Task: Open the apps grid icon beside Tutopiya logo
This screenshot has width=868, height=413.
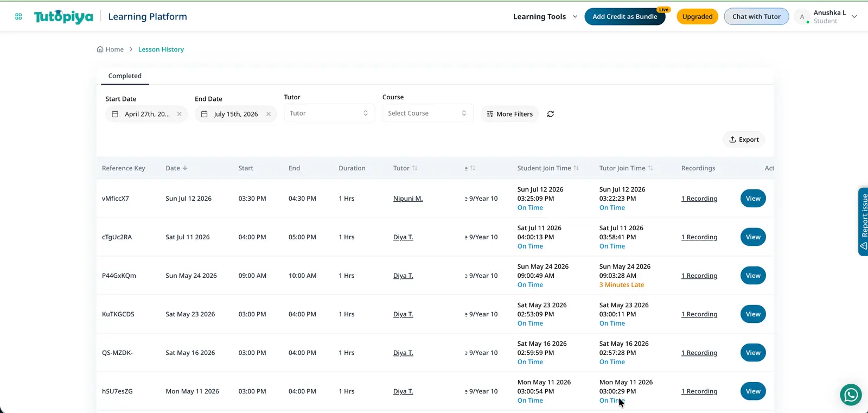Action: tap(18, 17)
